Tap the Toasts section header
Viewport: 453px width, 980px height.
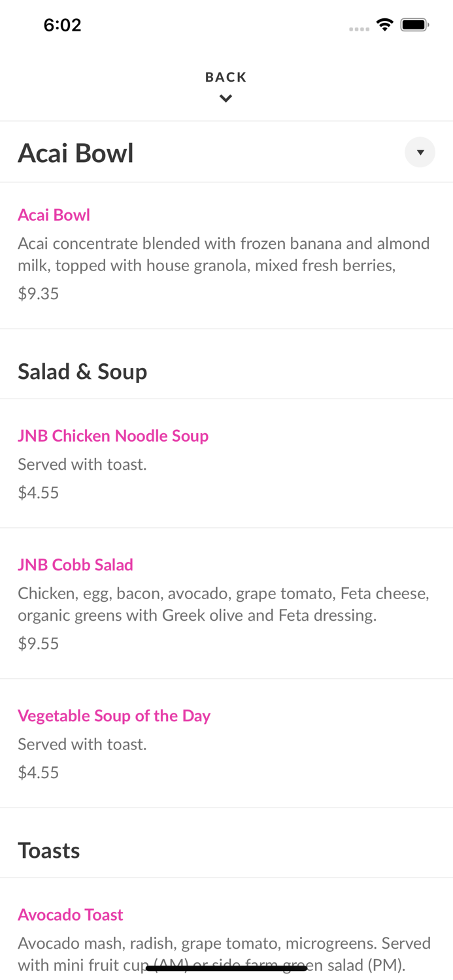[x=49, y=850]
